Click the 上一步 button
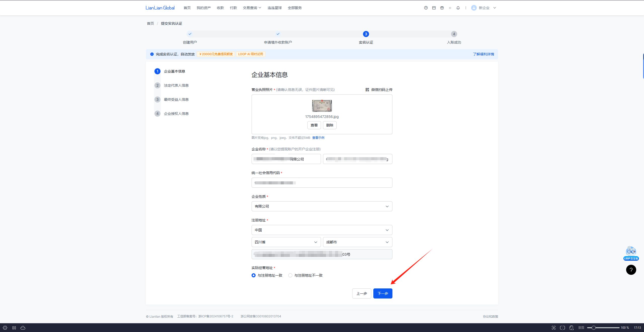 [361, 293]
